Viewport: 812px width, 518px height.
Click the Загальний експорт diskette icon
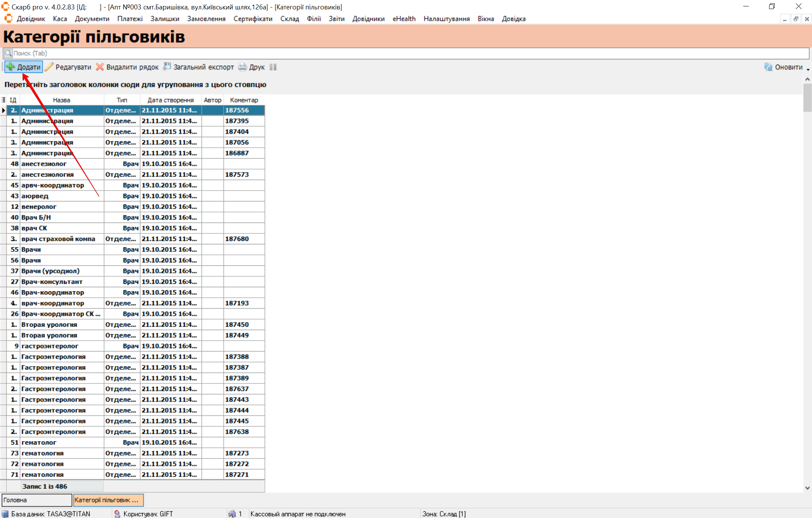[x=167, y=67]
